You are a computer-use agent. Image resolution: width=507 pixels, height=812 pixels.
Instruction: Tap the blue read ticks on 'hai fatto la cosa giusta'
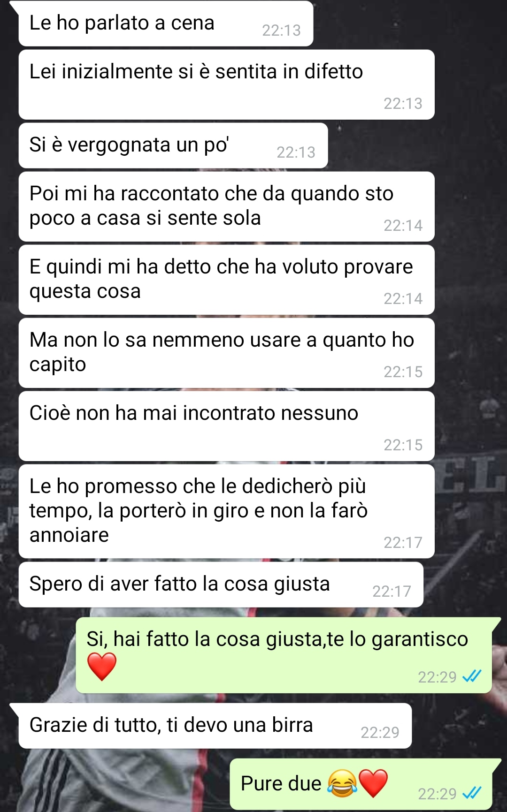(472, 676)
